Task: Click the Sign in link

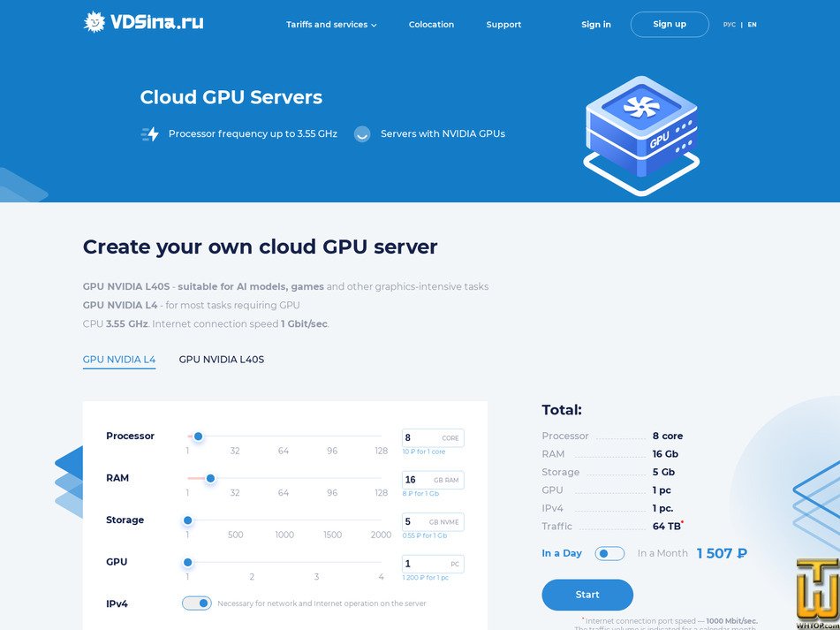Action: [x=595, y=25]
